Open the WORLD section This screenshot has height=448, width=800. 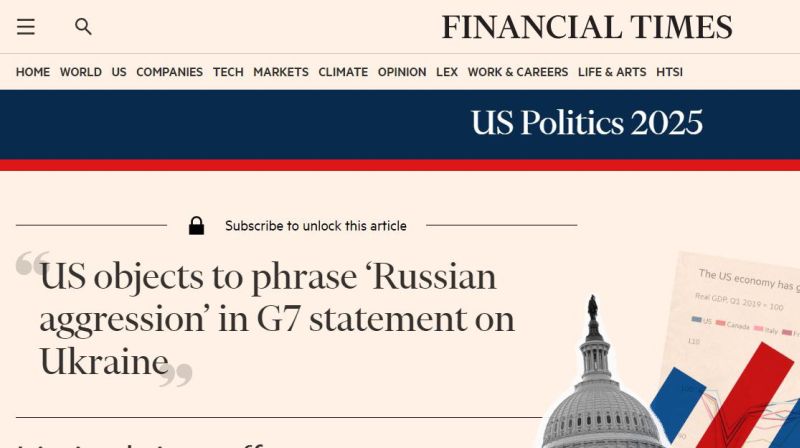(81, 72)
